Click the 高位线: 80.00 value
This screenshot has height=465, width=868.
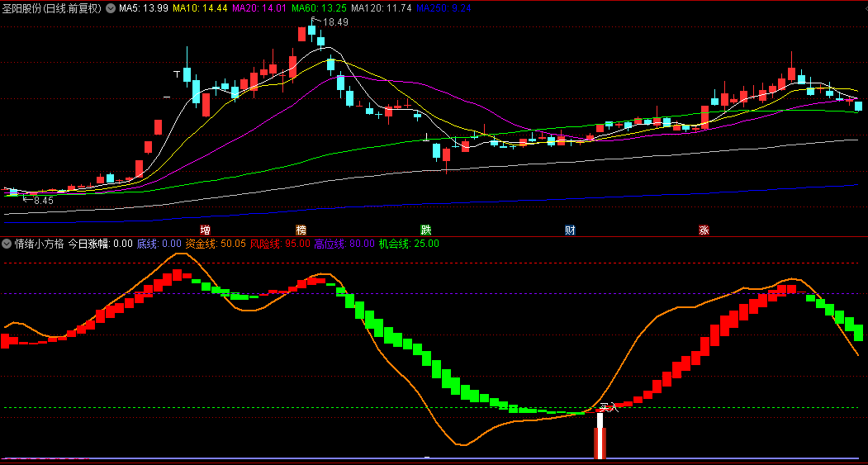tap(344, 244)
